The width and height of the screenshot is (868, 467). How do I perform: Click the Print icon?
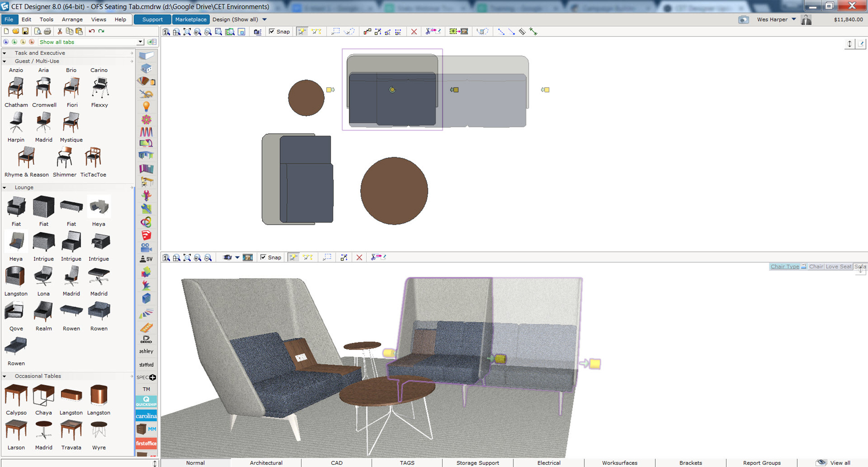(47, 31)
